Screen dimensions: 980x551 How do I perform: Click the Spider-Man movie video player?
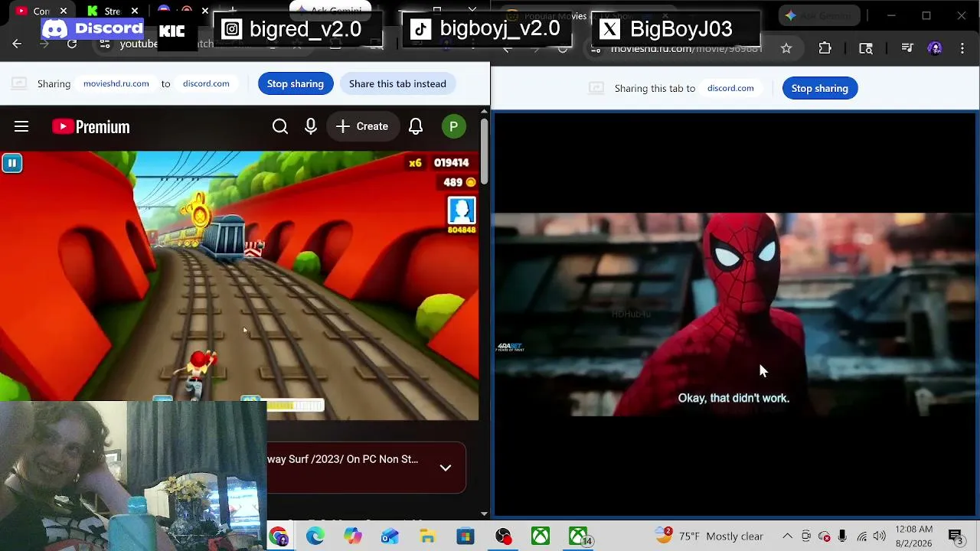735,314
